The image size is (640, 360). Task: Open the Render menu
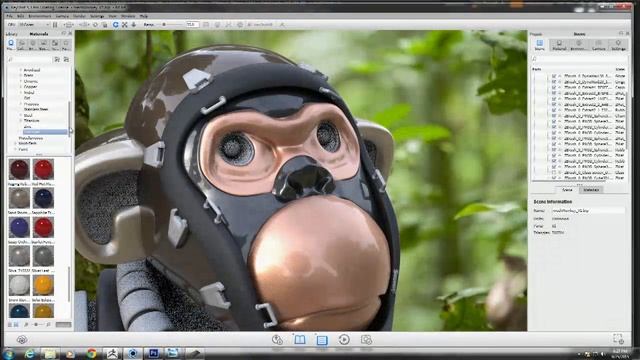coord(79,16)
